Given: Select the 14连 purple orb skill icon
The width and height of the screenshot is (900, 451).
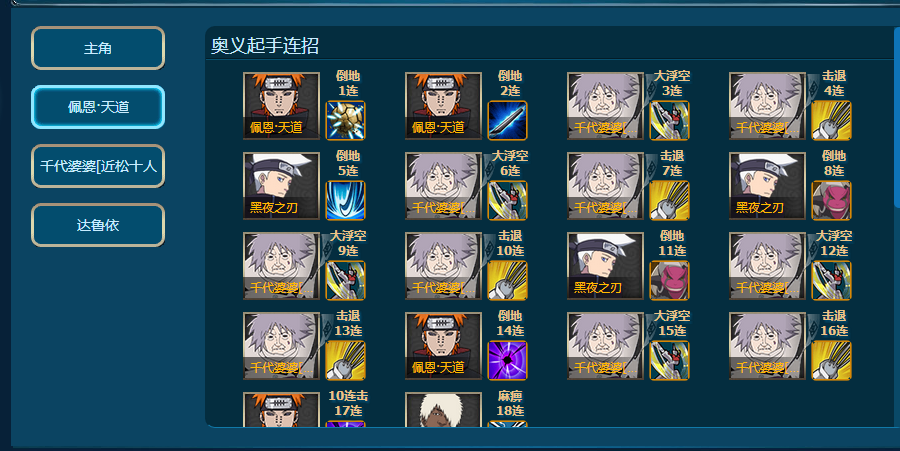Looking at the screenshot, I should (x=507, y=361).
